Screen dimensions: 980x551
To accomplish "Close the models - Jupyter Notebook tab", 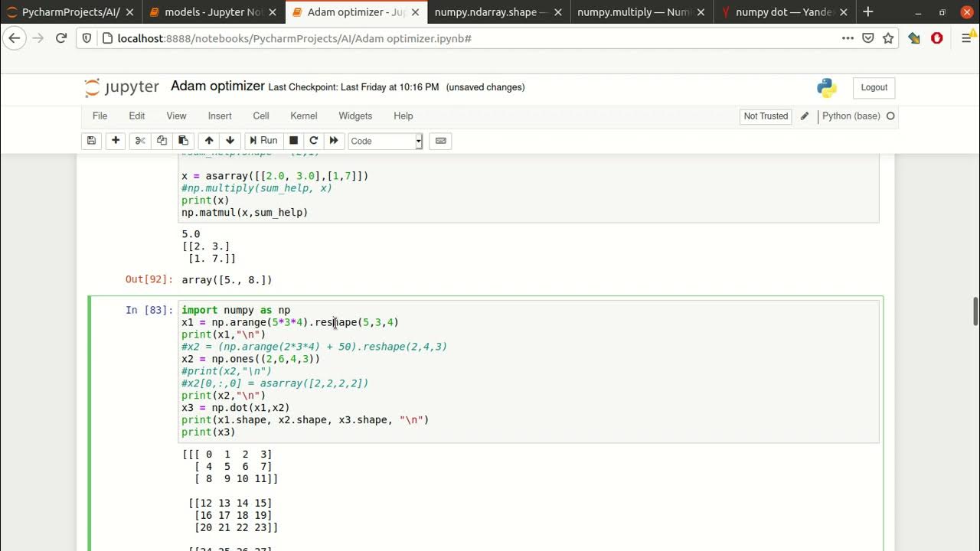I will pyautogui.click(x=272, y=12).
